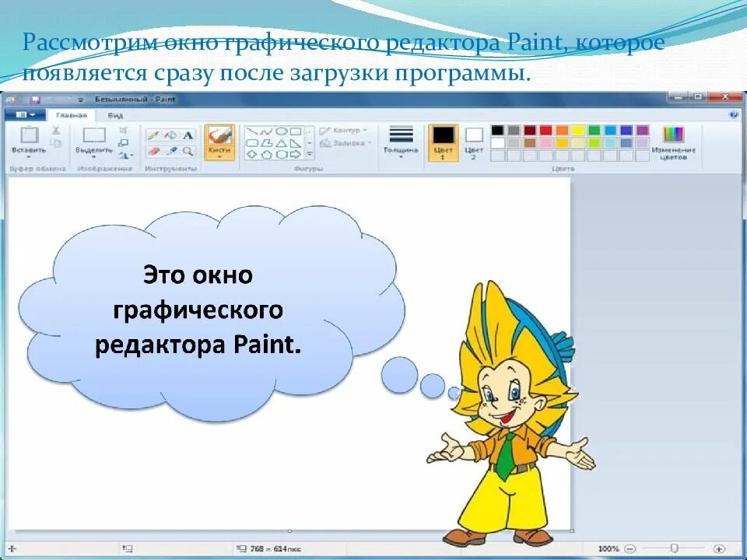Select the Text tool (A icon)

188,135
